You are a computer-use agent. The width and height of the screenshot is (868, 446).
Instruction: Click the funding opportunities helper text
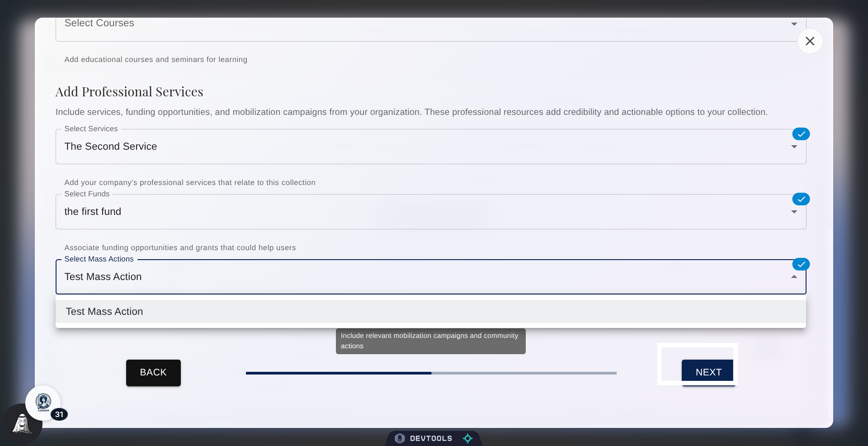point(180,248)
